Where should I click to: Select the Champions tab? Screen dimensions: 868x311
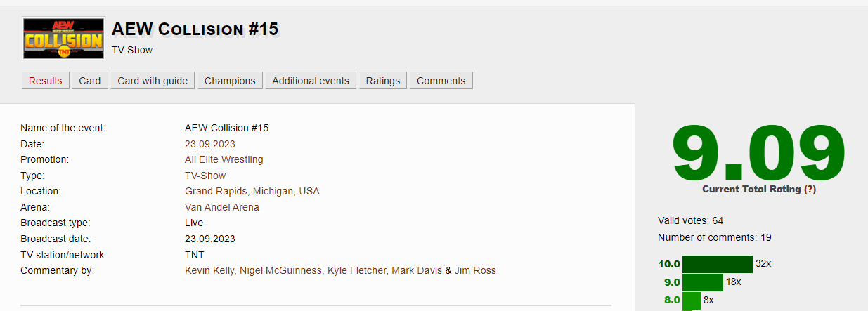coord(230,81)
